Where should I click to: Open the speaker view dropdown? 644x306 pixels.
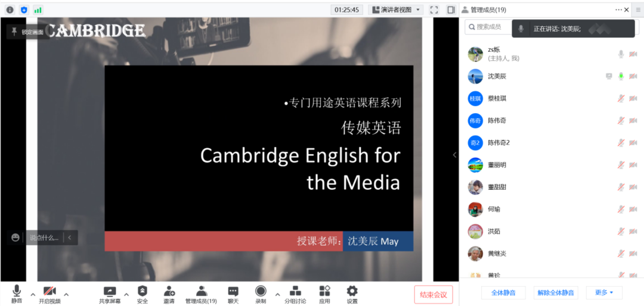coord(395,10)
